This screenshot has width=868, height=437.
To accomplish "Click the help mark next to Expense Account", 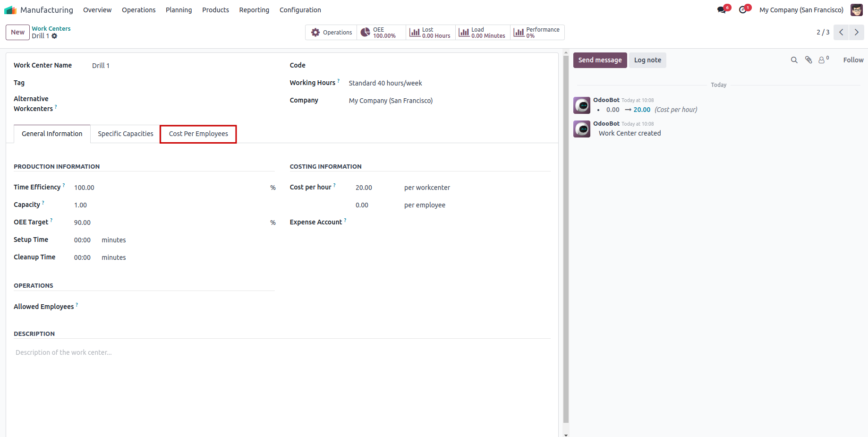I will (345, 220).
